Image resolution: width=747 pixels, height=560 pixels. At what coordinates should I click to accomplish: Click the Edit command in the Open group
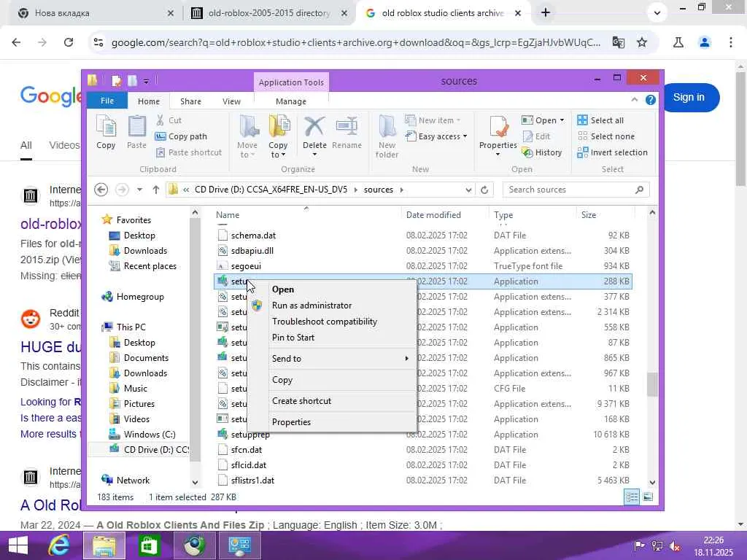pos(536,136)
